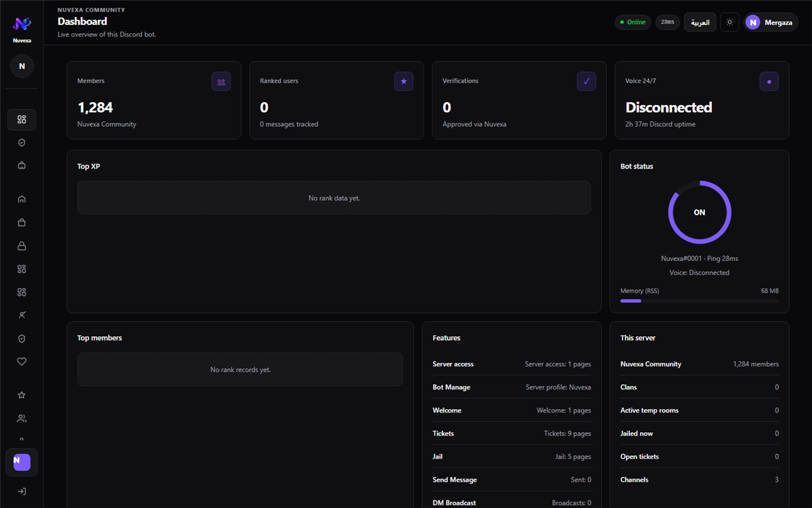This screenshot has width=812, height=508.
Task: Open the Bot Manage feature row
Action: [512, 387]
